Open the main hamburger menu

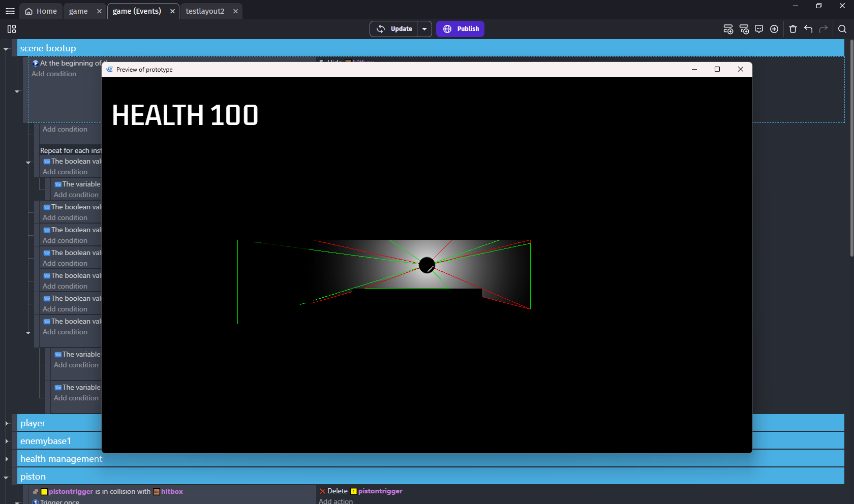point(10,11)
